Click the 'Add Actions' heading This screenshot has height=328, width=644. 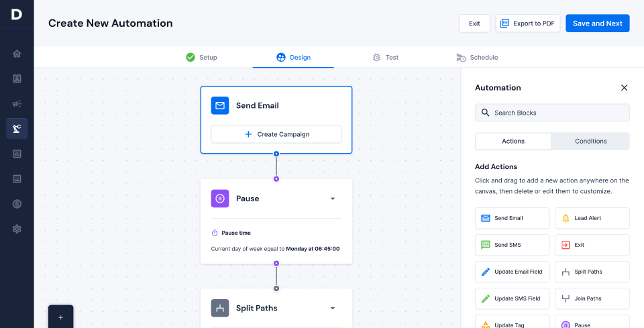(496, 166)
